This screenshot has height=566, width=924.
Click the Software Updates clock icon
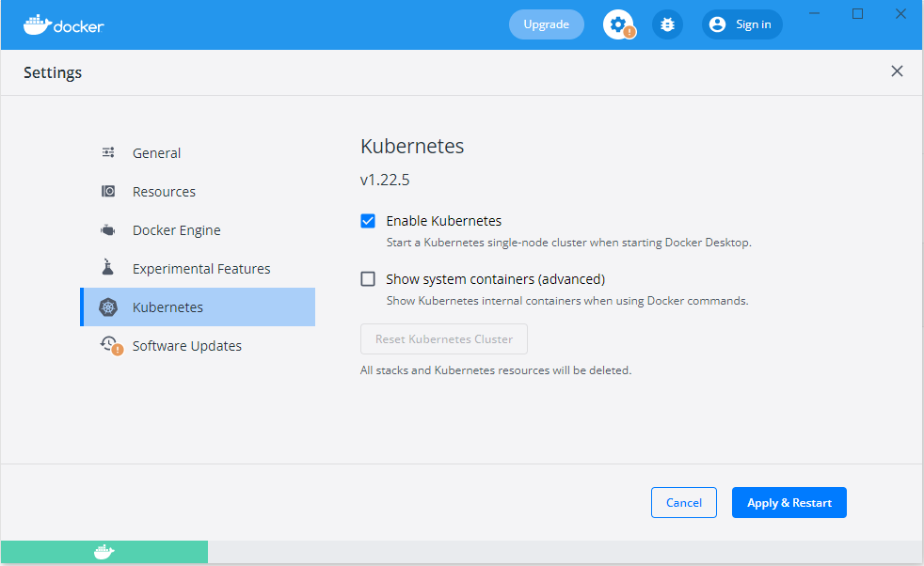click(110, 345)
